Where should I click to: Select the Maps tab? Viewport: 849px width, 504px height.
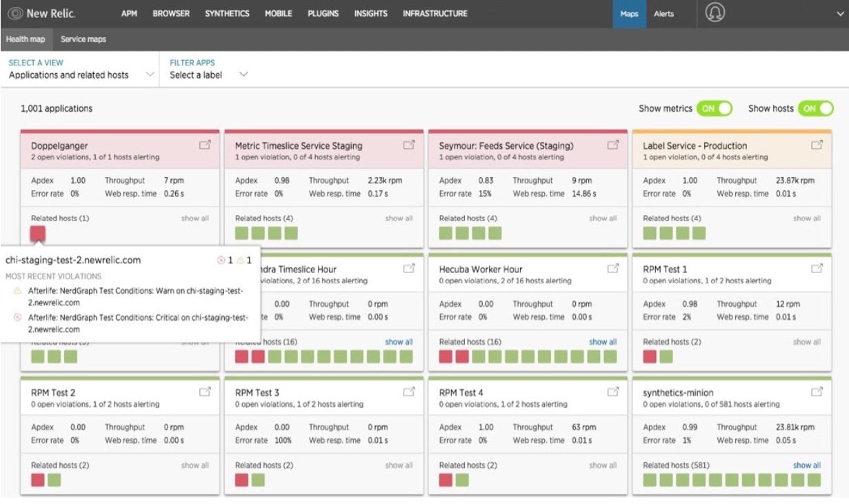click(x=629, y=14)
